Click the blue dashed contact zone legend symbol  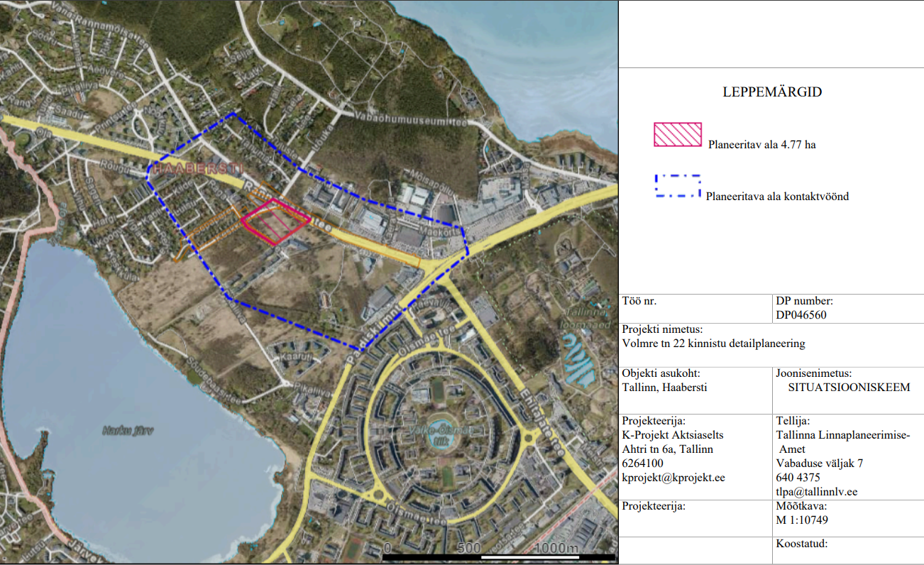point(678,186)
